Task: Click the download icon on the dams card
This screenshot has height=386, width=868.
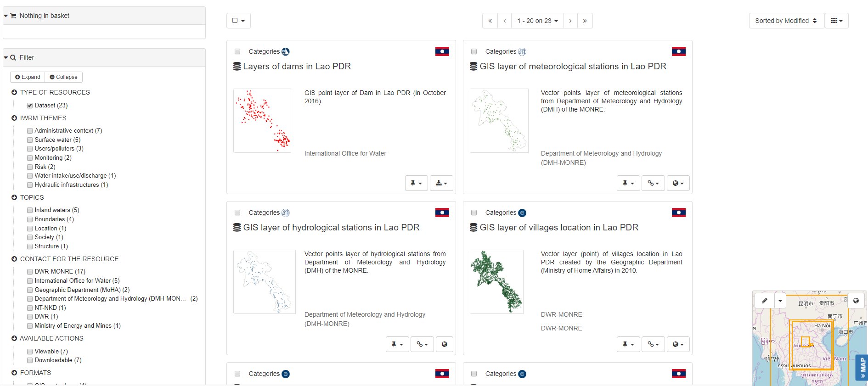Action: pos(441,183)
